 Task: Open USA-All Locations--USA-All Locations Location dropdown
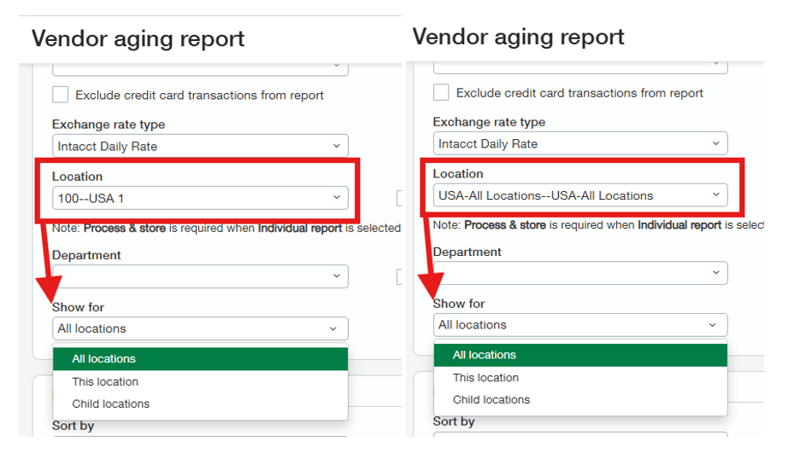pos(570,195)
